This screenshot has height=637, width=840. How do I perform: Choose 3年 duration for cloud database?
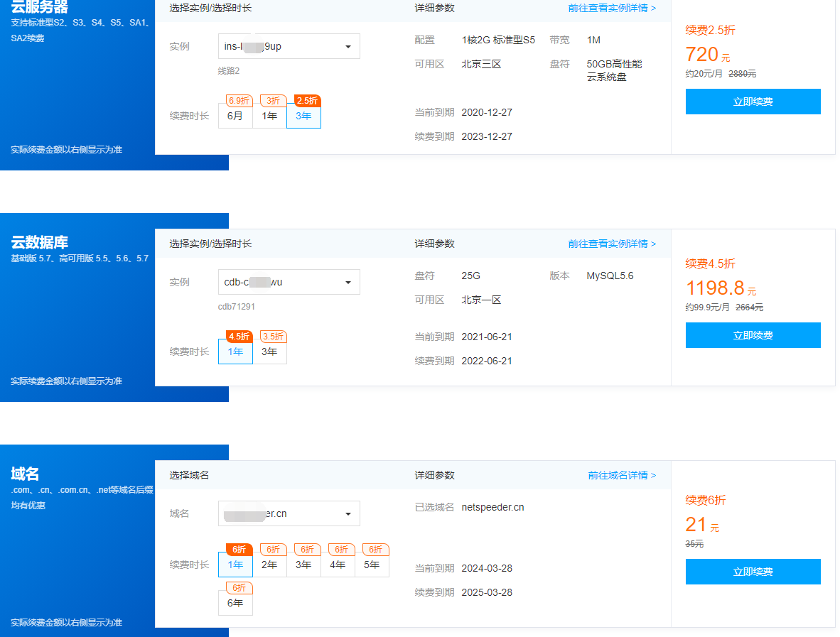[x=269, y=352]
